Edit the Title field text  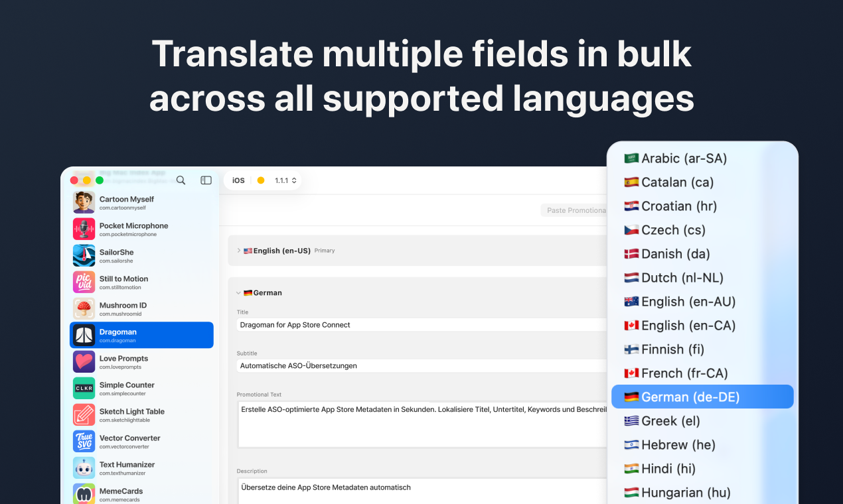[422, 325]
